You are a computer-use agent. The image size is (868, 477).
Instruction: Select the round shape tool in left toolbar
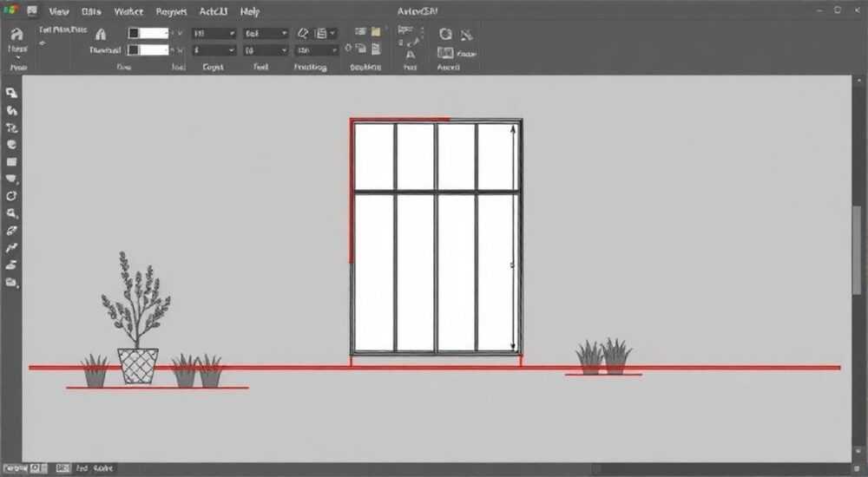(11, 145)
